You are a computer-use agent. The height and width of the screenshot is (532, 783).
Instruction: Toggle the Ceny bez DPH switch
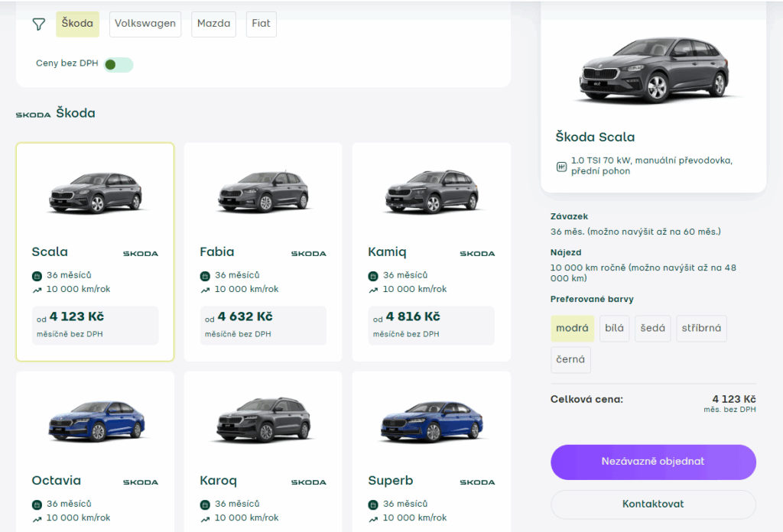119,64
